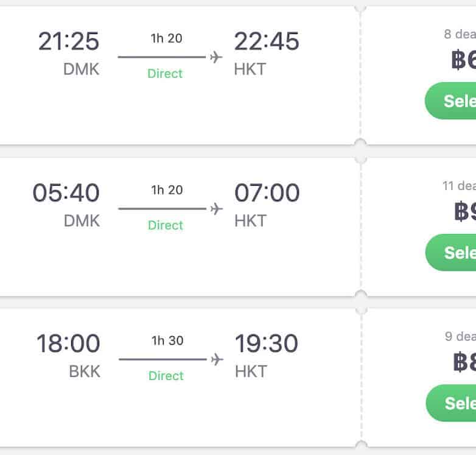This screenshot has height=455, width=476.
Task: Click the 07:00 arrival time
Action: [267, 193]
